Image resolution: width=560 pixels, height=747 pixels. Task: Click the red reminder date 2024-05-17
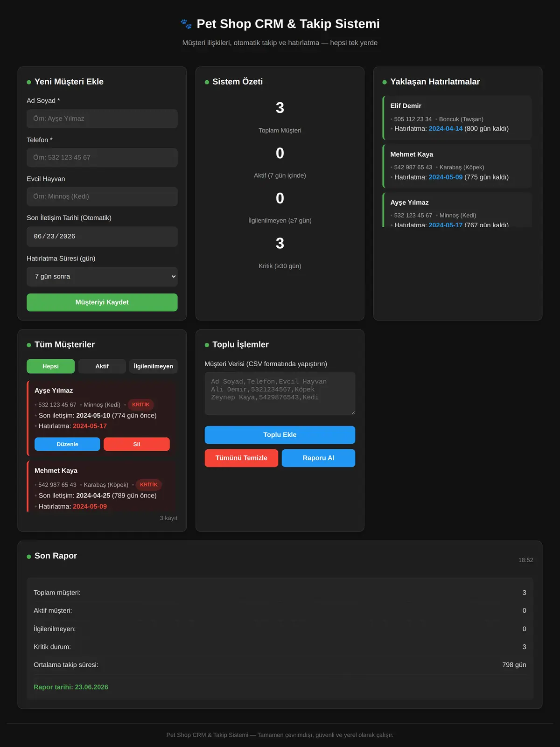point(90,426)
